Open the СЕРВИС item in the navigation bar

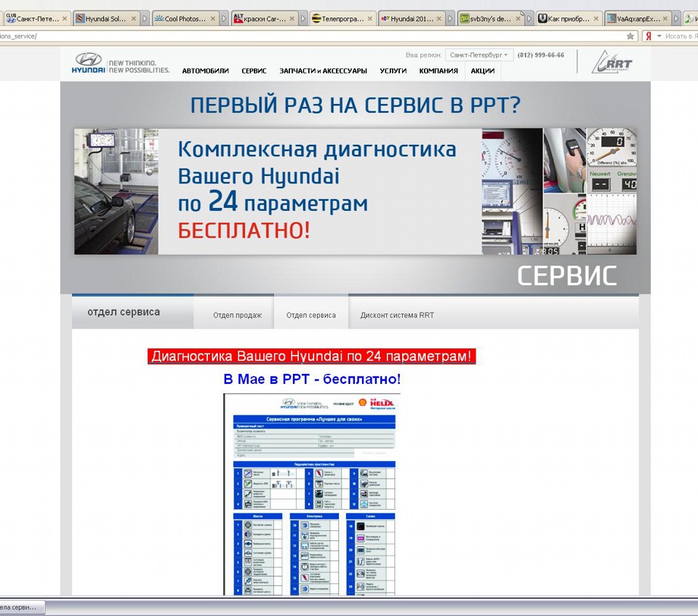(x=253, y=71)
